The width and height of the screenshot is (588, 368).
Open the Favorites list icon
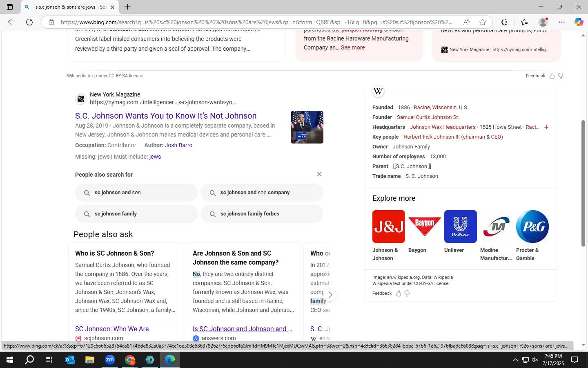pos(524,22)
